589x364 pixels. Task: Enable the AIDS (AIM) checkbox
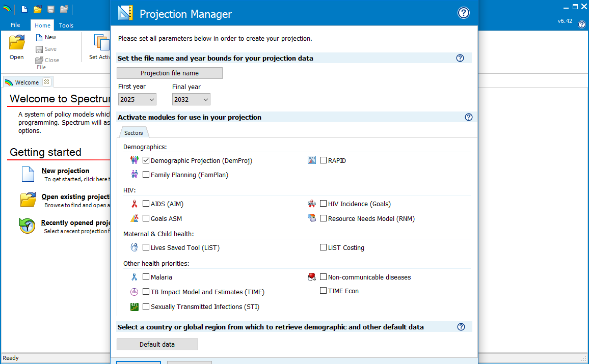146,204
